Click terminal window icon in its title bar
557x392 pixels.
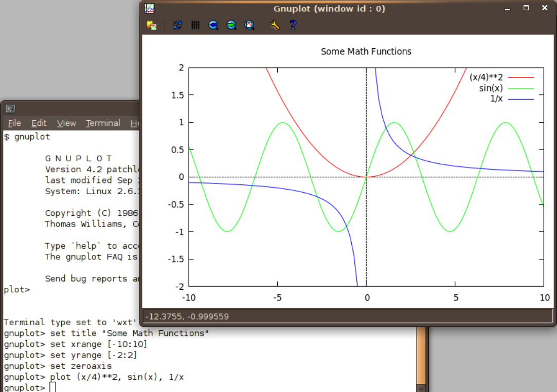point(10,108)
